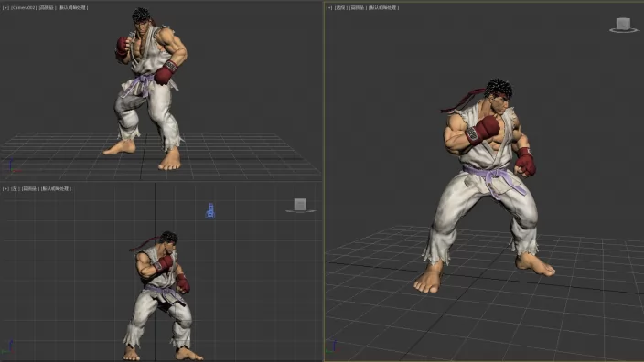Open the [+] menu of the perspective viewport

[329, 8]
